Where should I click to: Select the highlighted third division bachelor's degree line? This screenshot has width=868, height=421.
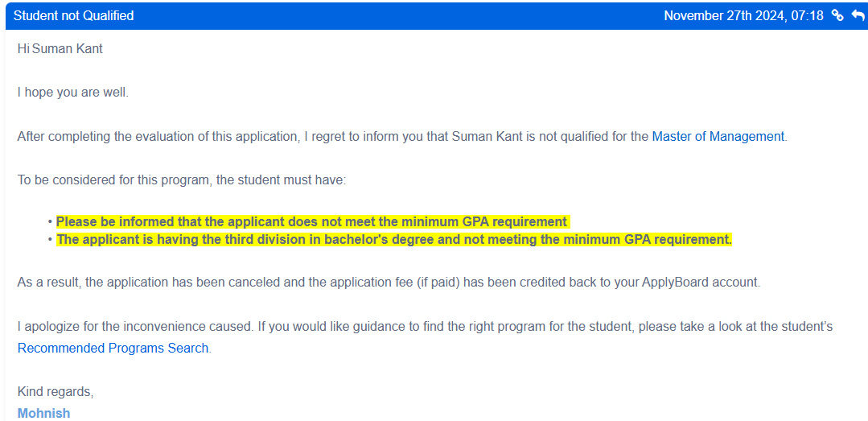click(394, 240)
